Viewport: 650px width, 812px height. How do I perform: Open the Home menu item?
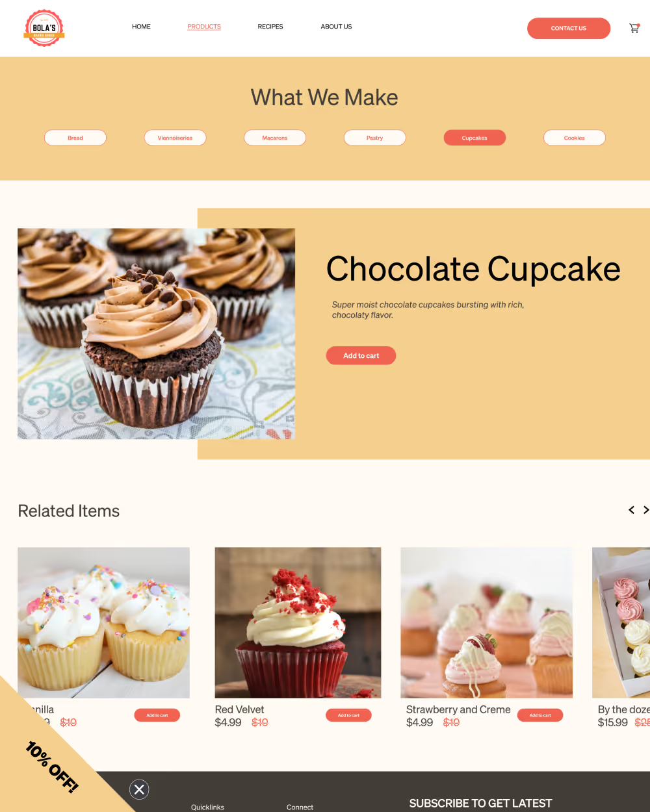(141, 27)
